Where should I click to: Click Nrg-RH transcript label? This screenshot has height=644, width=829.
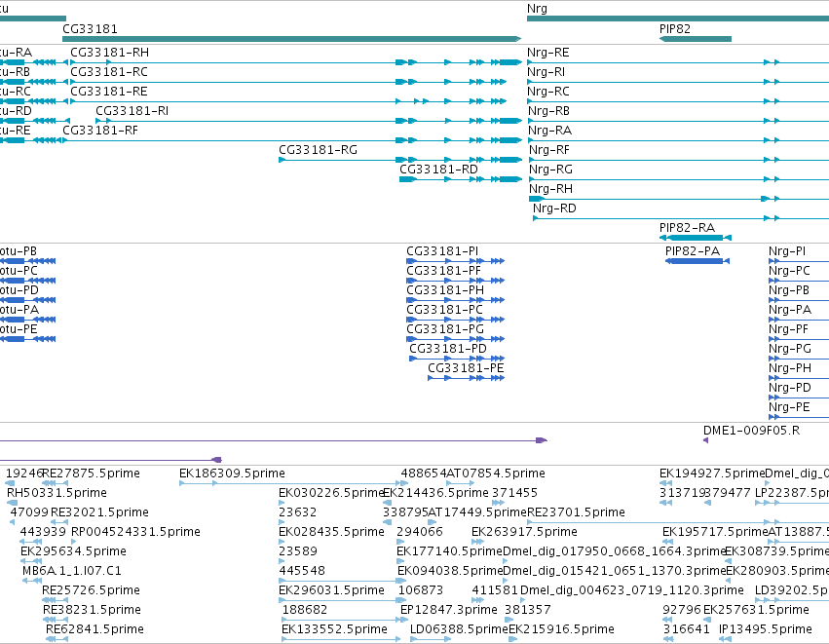point(550,189)
